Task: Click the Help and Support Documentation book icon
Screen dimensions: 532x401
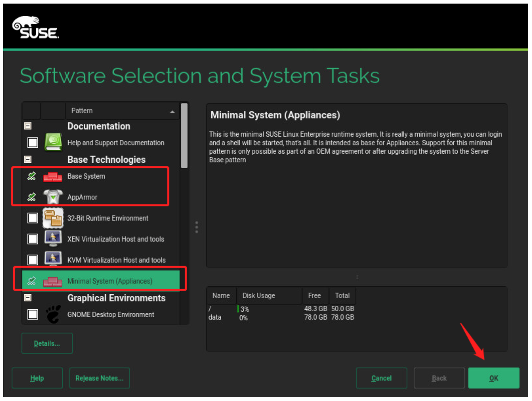Action: coord(53,142)
